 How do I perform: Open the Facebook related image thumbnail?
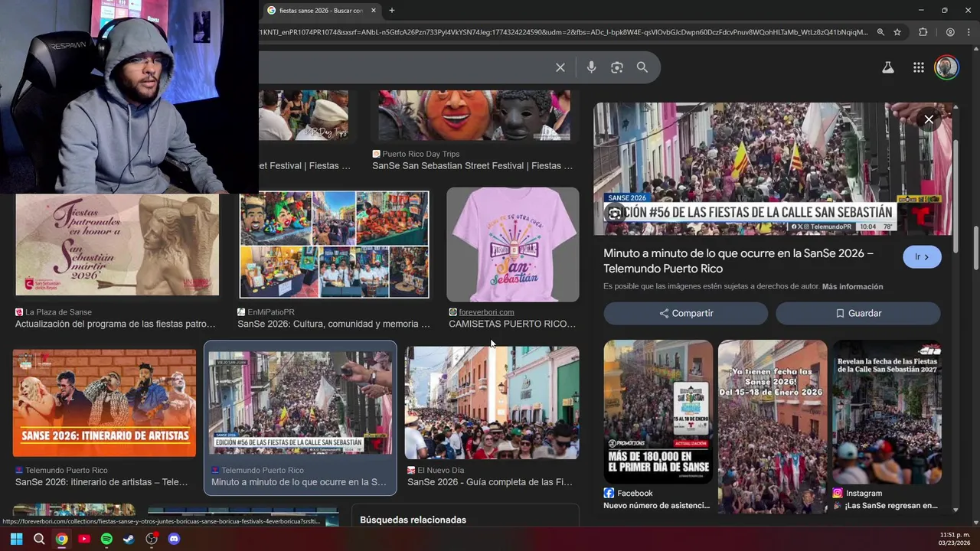pos(658,412)
